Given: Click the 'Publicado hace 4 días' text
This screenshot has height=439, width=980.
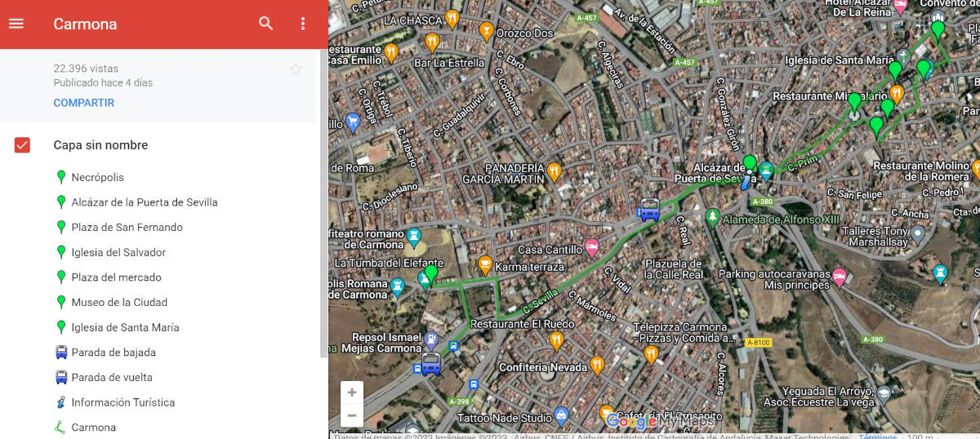Looking at the screenshot, I should (103, 83).
